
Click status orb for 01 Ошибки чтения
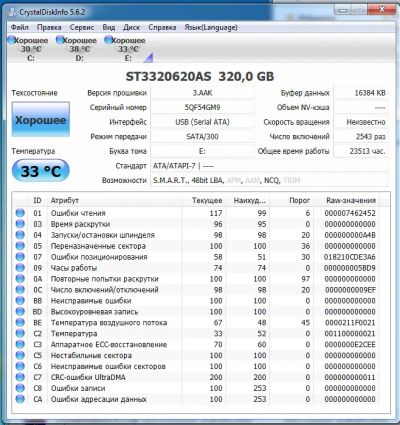tap(20, 213)
